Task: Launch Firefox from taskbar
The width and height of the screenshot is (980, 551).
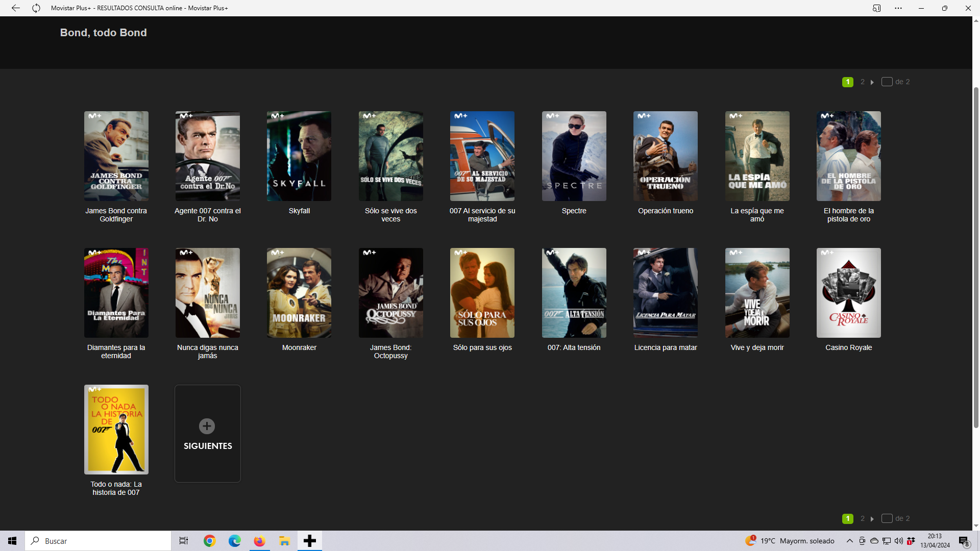Action: pyautogui.click(x=259, y=541)
